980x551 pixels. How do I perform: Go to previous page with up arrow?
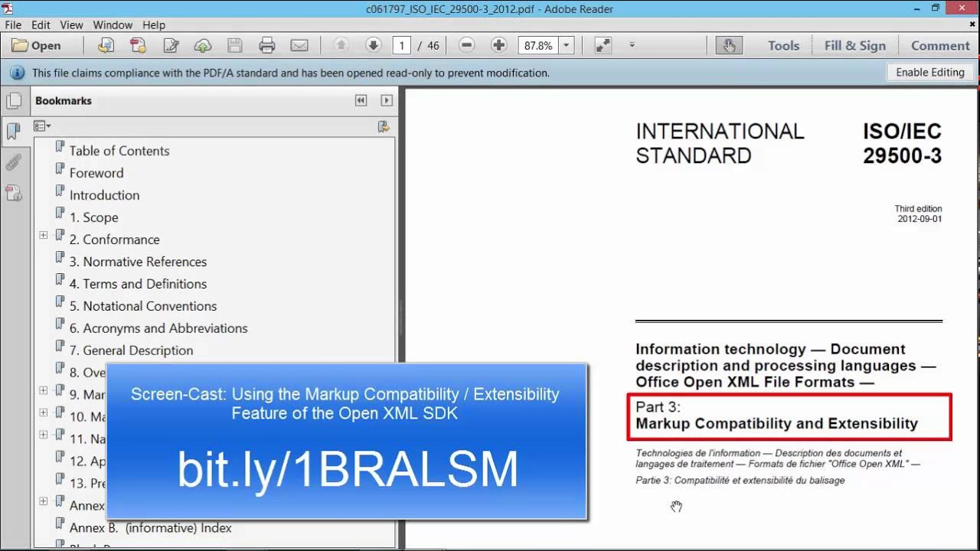(x=341, y=46)
